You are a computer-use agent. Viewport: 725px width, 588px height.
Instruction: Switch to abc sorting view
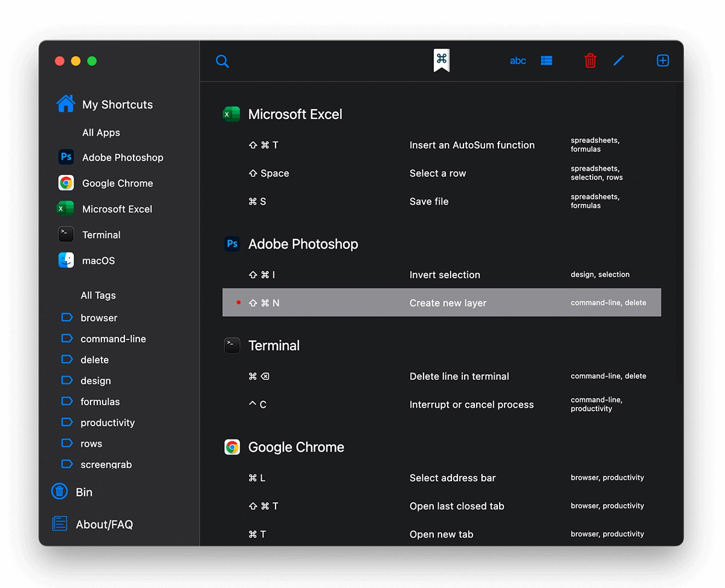click(x=518, y=61)
